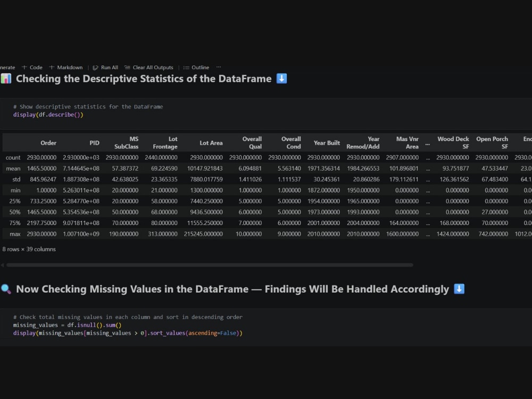Click the comment line about descriptive statistics
This screenshot has width=532, height=399.
tap(88, 106)
